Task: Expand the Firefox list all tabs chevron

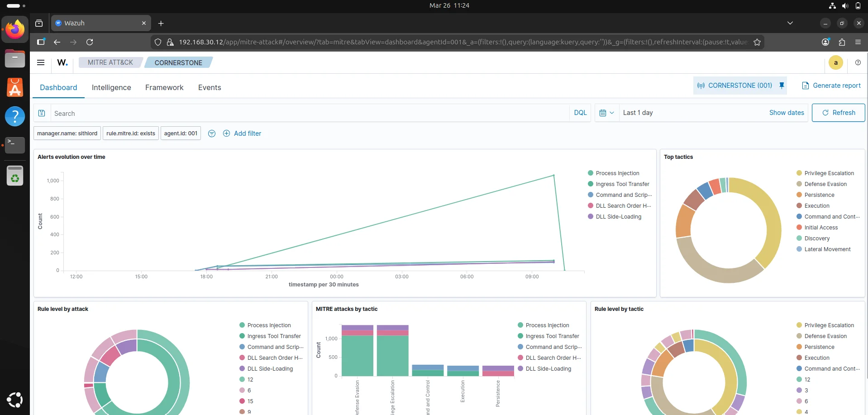Action: [x=790, y=23]
